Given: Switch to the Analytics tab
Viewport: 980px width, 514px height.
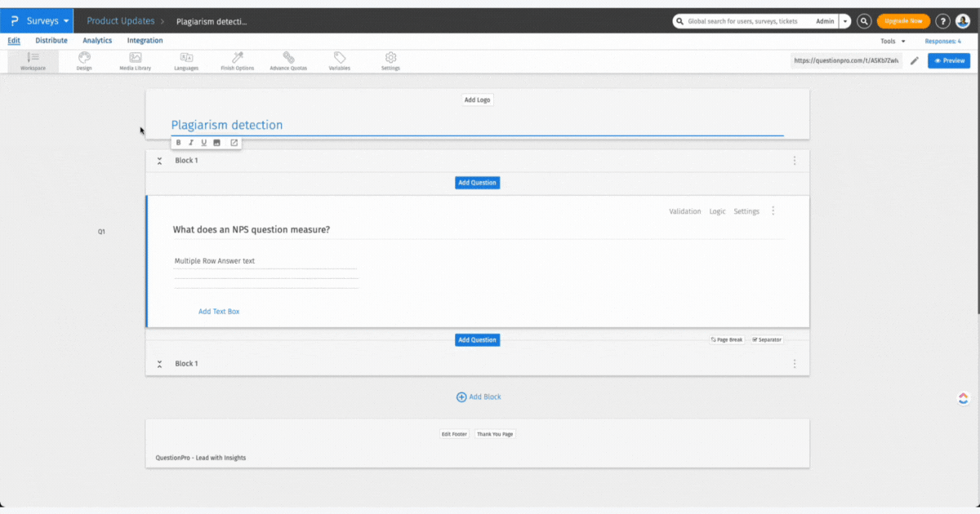Looking at the screenshot, I should 97,41.
